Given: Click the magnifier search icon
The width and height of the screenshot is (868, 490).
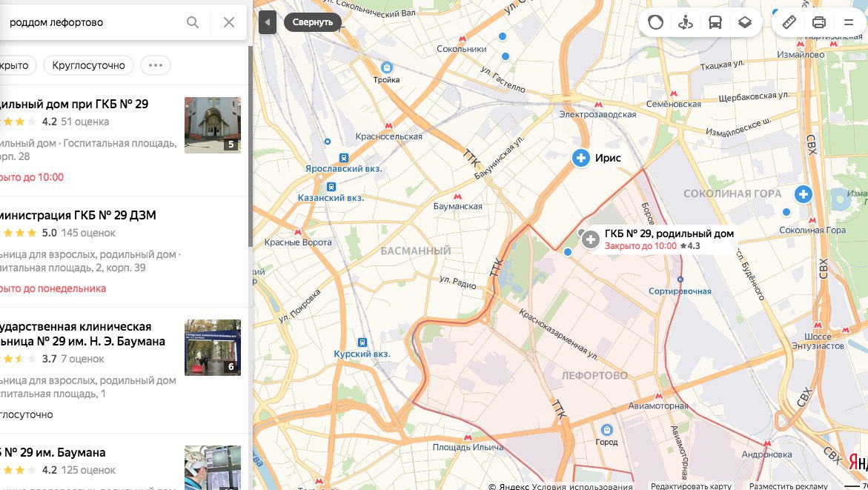Looking at the screenshot, I should tap(193, 22).
